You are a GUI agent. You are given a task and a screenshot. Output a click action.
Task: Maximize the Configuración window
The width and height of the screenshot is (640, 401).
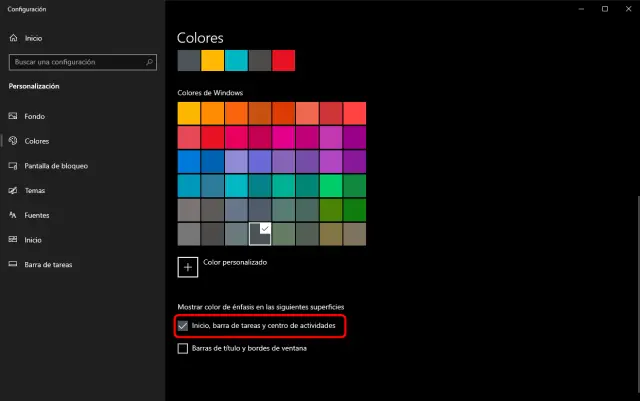(x=604, y=9)
